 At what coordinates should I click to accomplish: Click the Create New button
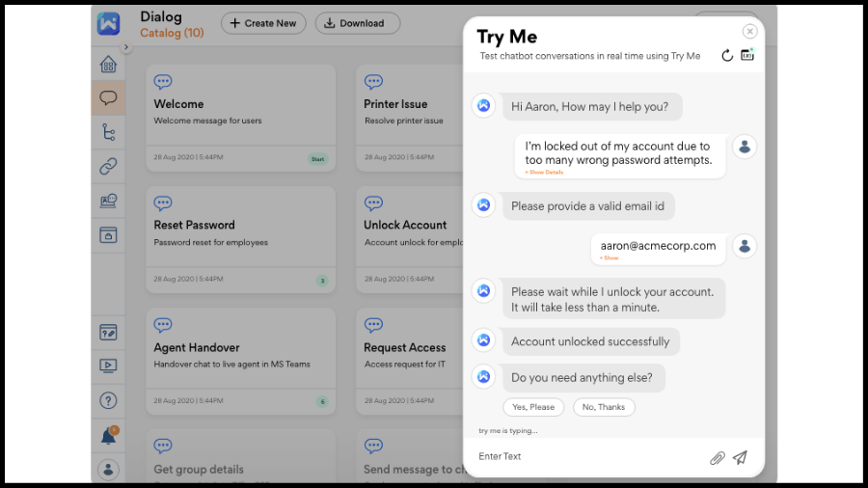263,23
